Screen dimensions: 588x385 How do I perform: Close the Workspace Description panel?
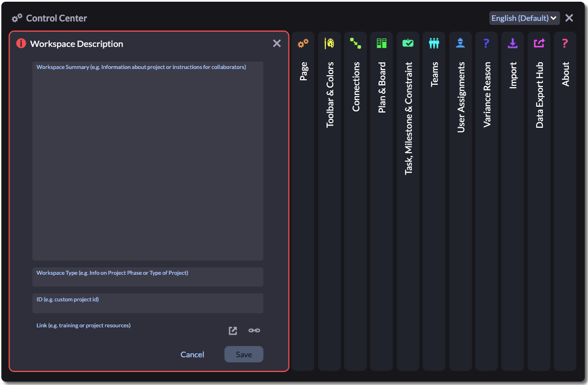tap(277, 44)
